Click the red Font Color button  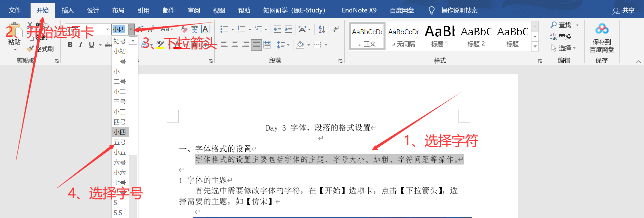[x=177, y=45]
